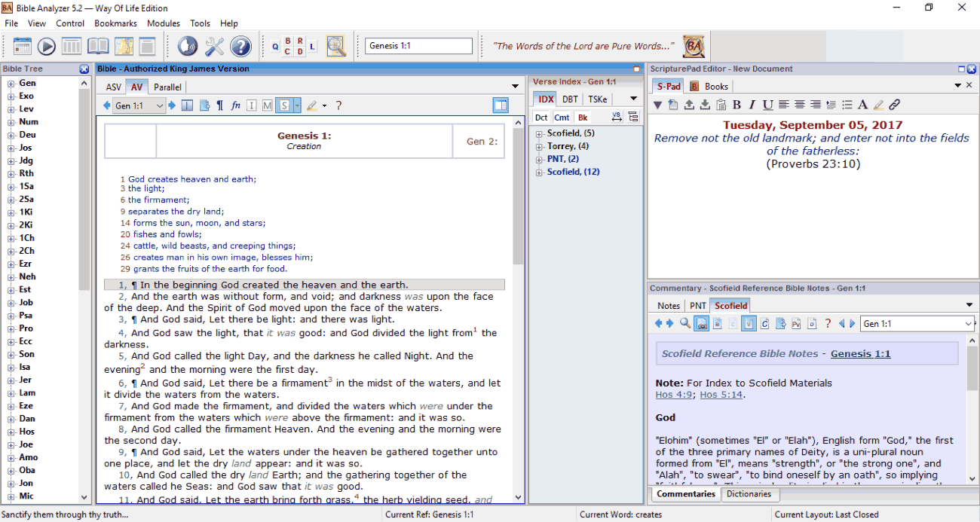
Task: Follow the Hos 5:14 link
Action: [721, 395]
